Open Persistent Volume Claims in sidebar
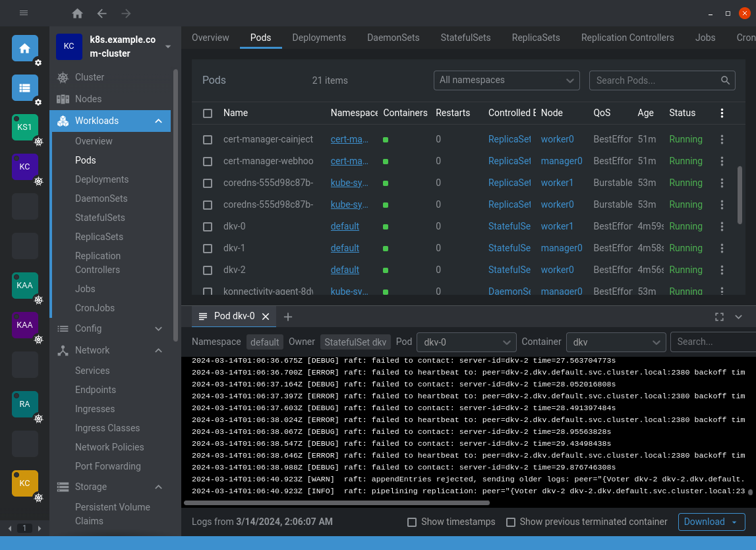The height and width of the screenshot is (550, 756). pyautogui.click(x=112, y=514)
